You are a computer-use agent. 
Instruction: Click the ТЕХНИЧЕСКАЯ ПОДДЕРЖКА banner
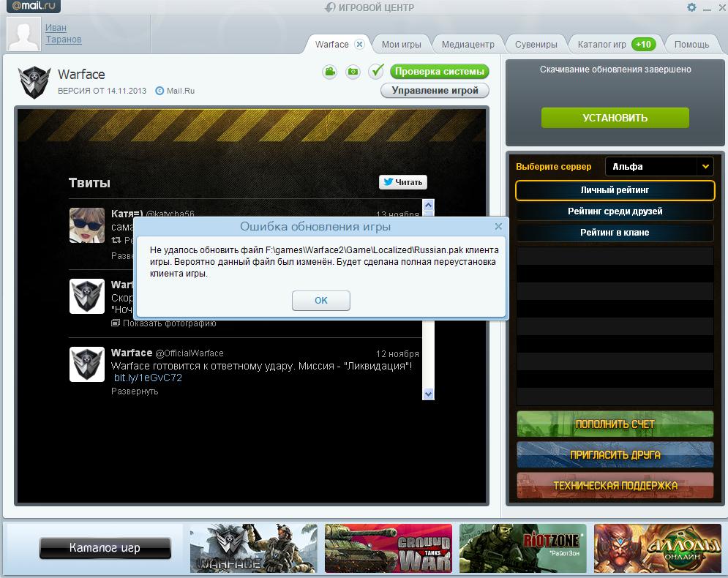coord(615,485)
